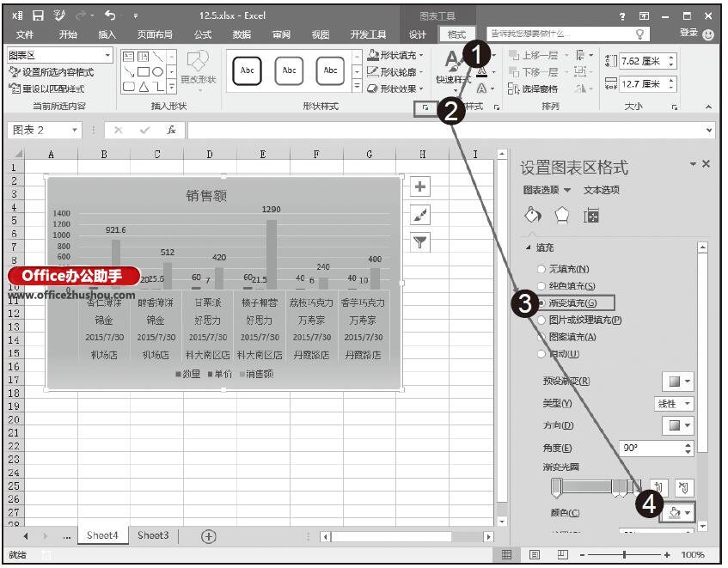Image resolution: width=728 pixels, height=568 pixels.
Task: Open Shape Effects menu
Action: [395, 89]
